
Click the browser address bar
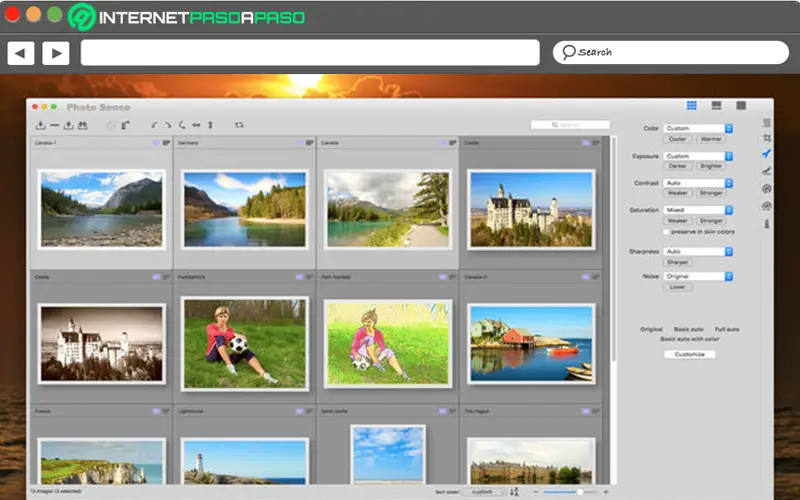310,53
